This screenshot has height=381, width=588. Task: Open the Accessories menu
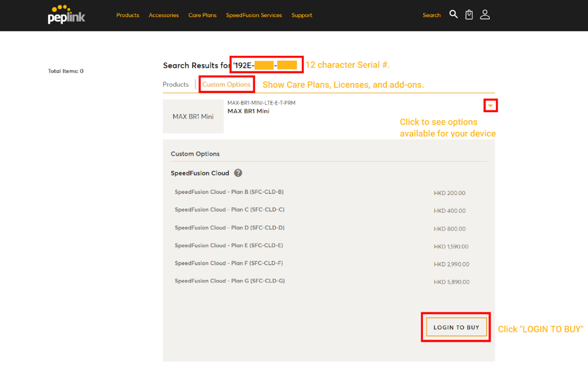163,15
